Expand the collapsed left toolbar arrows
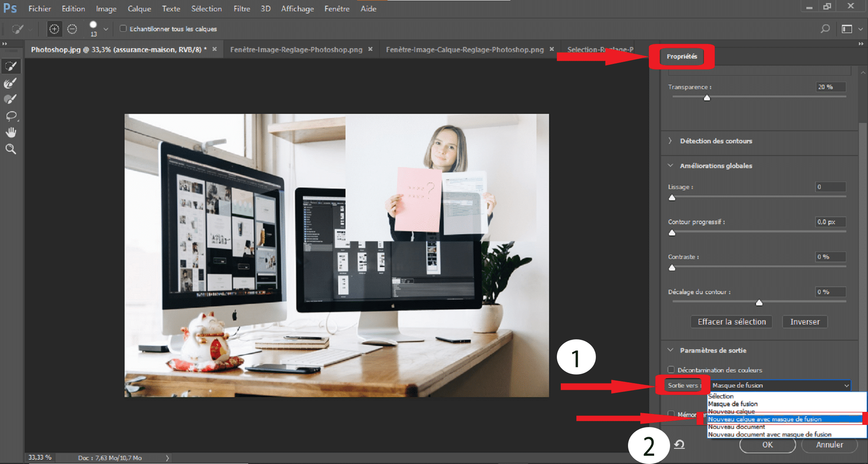Image resolution: width=868 pixels, height=464 pixels. (x=5, y=43)
